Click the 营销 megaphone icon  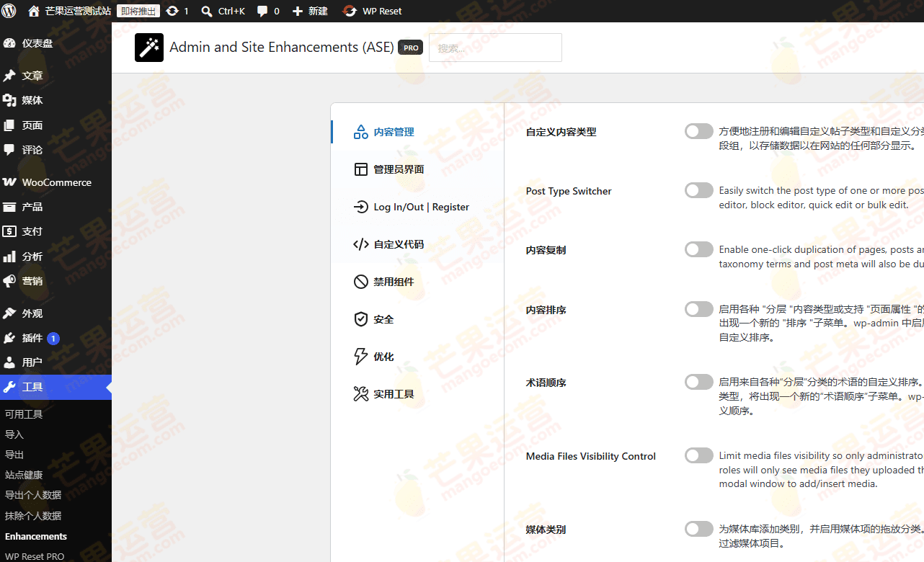pyautogui.click(x=9, y=281)
